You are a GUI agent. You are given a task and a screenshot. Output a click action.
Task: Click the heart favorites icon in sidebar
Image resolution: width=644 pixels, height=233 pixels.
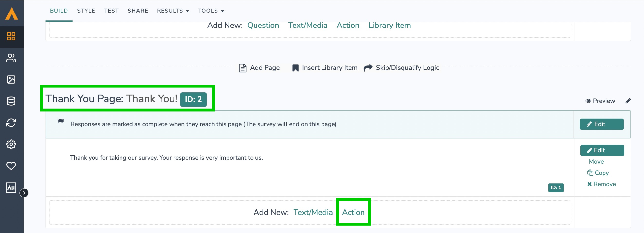[11, 166]
